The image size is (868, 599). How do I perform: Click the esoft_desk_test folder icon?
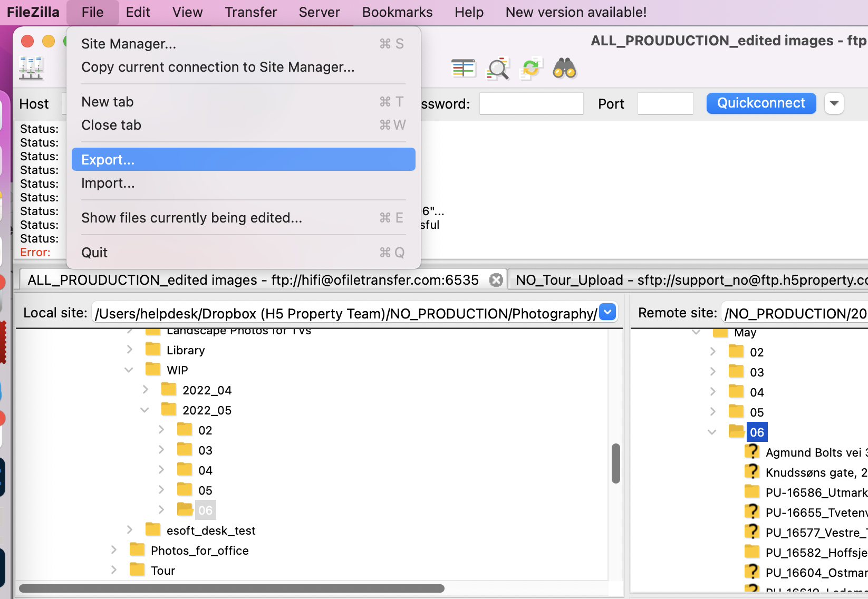[153, 529]
